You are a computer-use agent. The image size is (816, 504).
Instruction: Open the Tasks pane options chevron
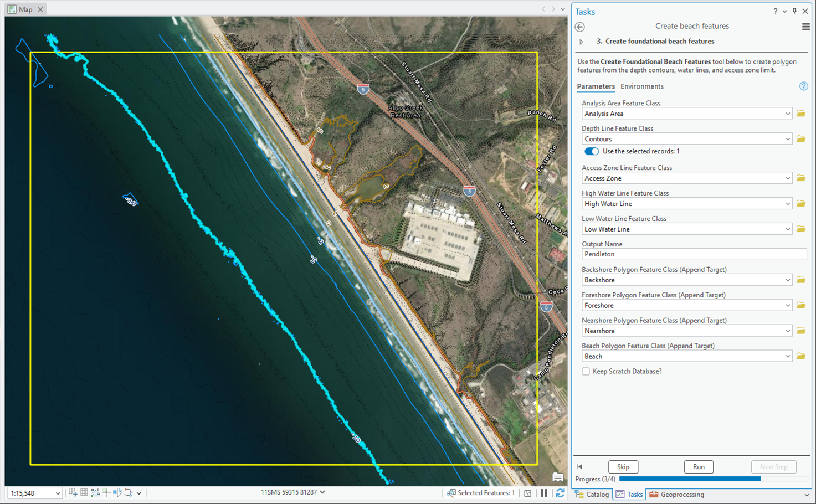[x=784, y=11]
